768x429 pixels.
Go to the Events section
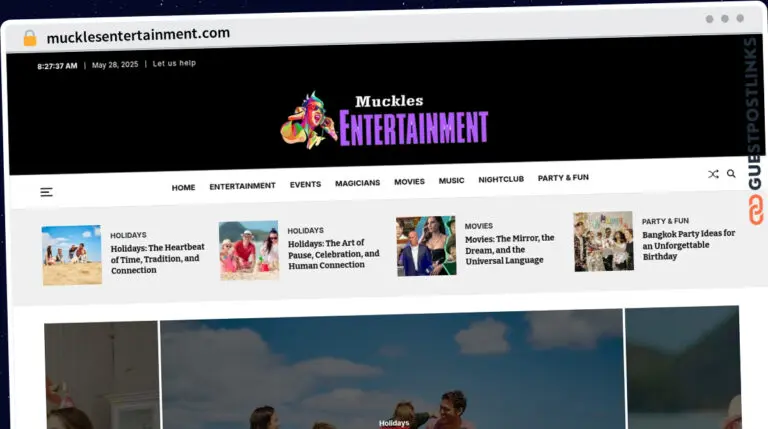coord(305,184)
